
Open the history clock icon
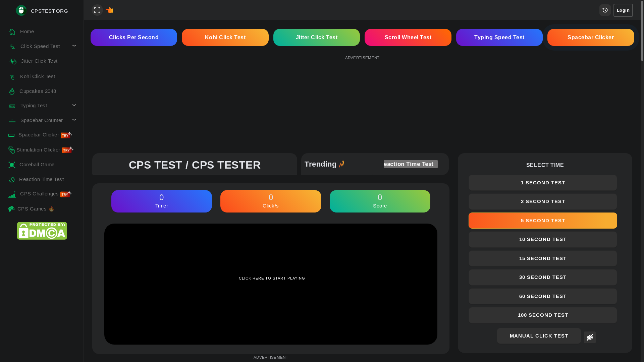tap(605, 10)
